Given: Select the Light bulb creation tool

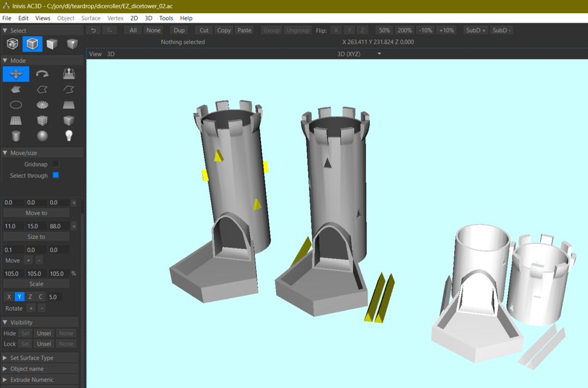Looking at the screenshot, I should [x=69, y=136].
